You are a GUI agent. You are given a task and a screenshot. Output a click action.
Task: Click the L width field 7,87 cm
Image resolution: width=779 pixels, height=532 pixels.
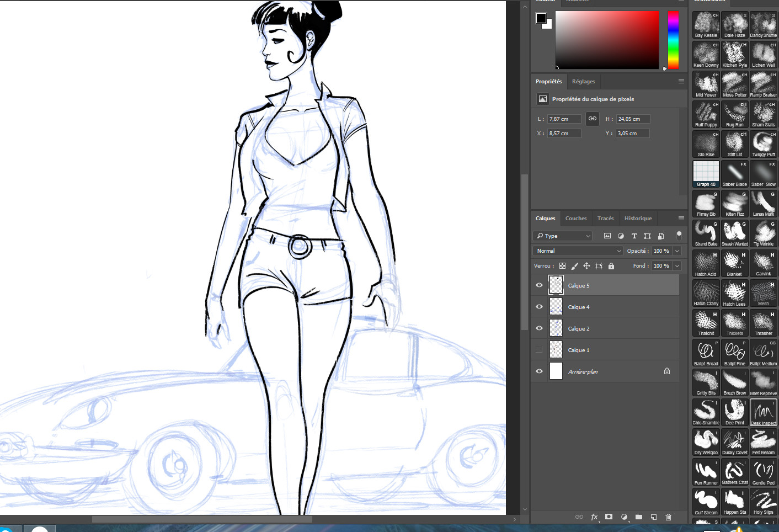(x=564, y=119)
